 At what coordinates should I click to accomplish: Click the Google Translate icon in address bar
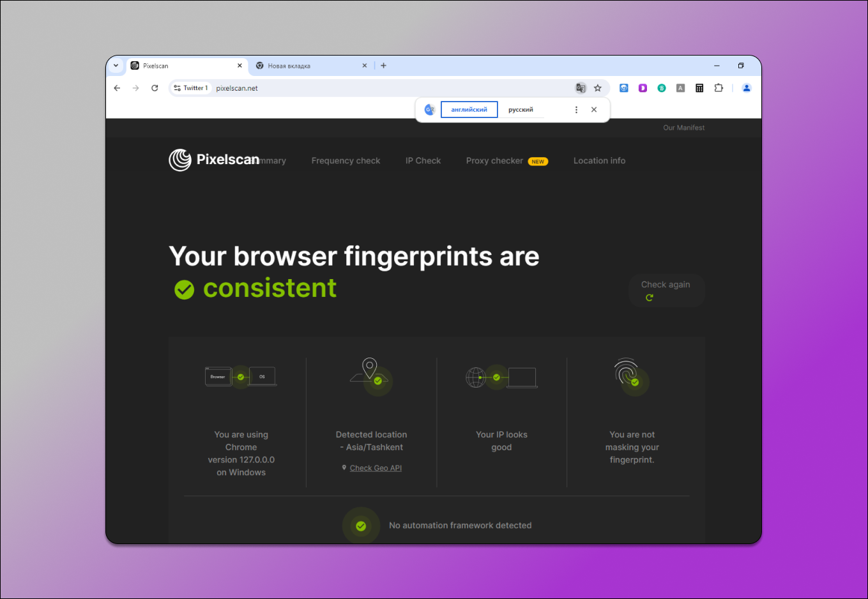[581, 88]
